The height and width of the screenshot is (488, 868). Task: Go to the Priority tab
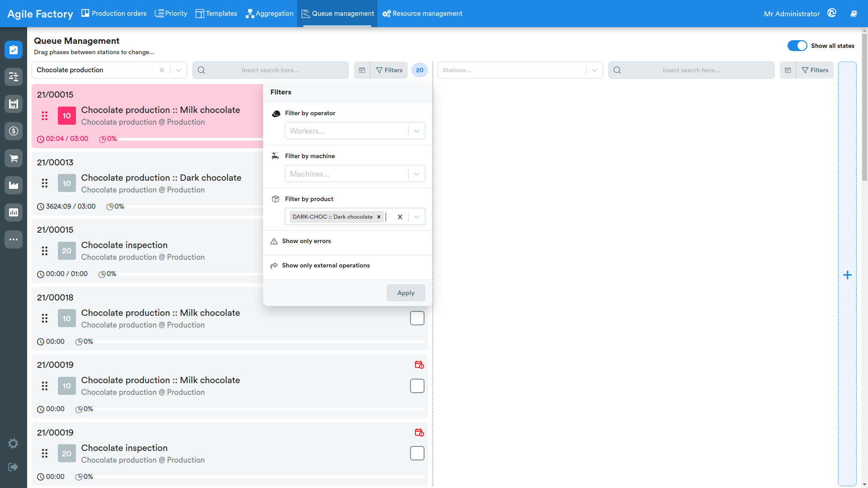pyautogui.click(x=171, y=14)
